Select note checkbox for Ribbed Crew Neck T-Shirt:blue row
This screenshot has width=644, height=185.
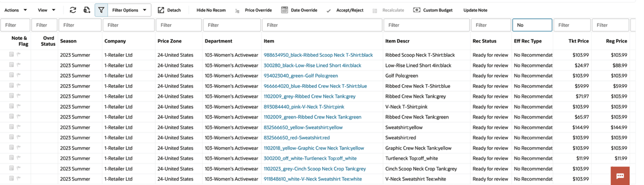(11, 86)
